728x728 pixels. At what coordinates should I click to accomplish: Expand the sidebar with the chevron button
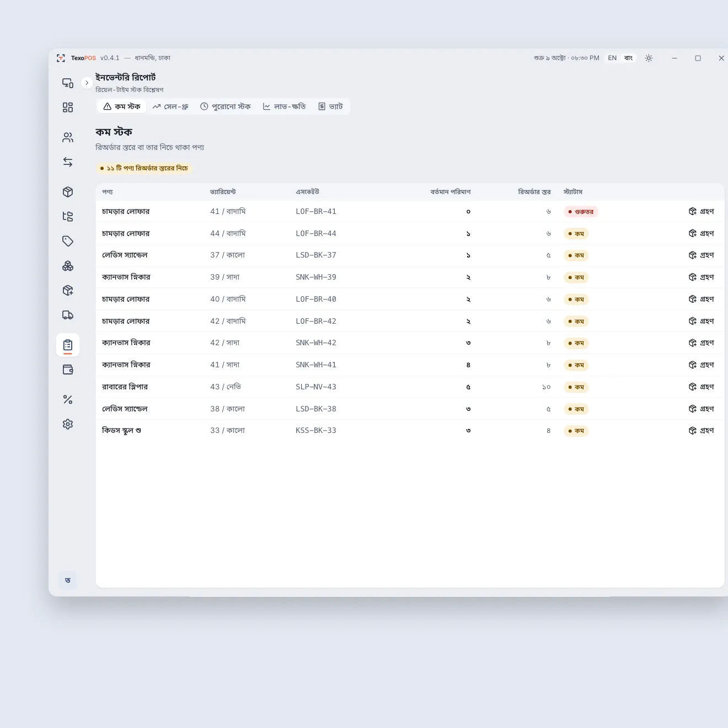[x=87, y=83]
